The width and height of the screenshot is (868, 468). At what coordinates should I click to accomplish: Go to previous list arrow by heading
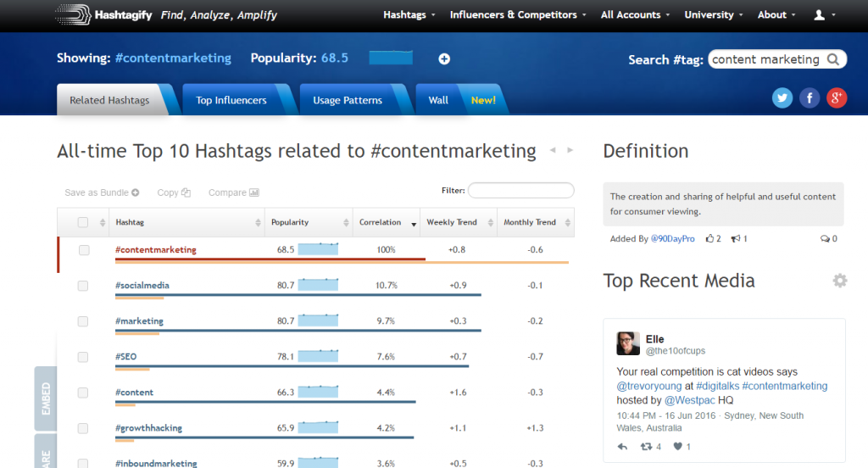(x=553, y=150)
